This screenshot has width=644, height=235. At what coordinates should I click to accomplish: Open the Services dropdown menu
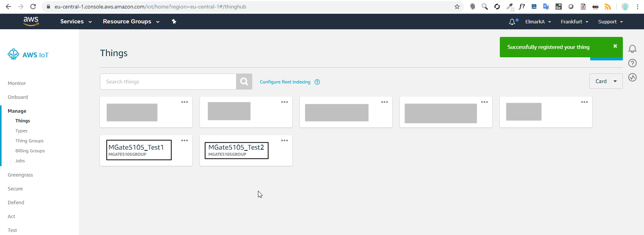coord(76,22)
